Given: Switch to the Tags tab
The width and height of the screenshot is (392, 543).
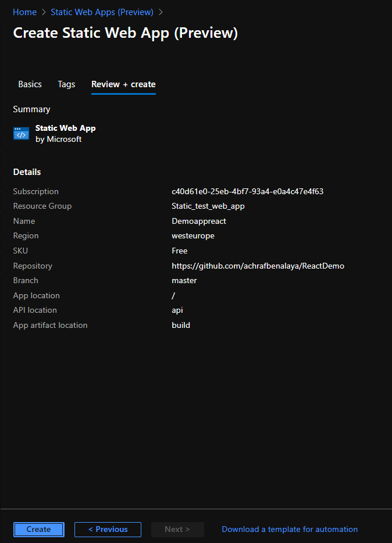Looking at the screenshot, I should tap(66, 84).
